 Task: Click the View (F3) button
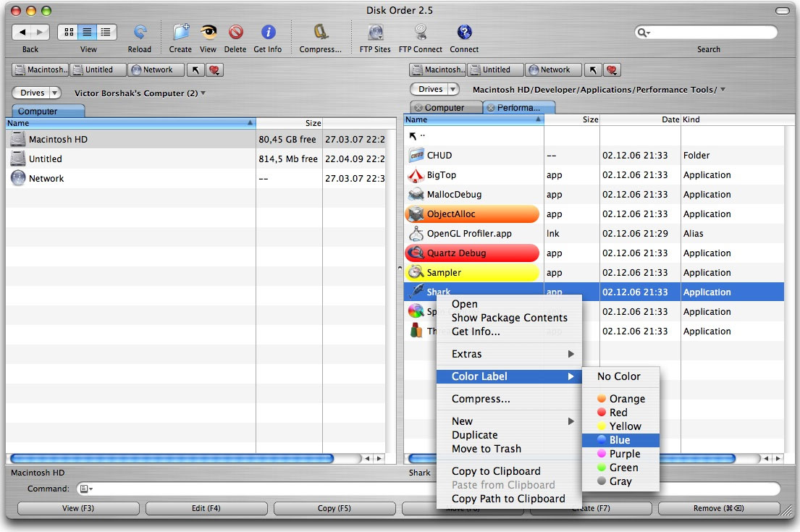pyautogui.click(x=78, y=509)
